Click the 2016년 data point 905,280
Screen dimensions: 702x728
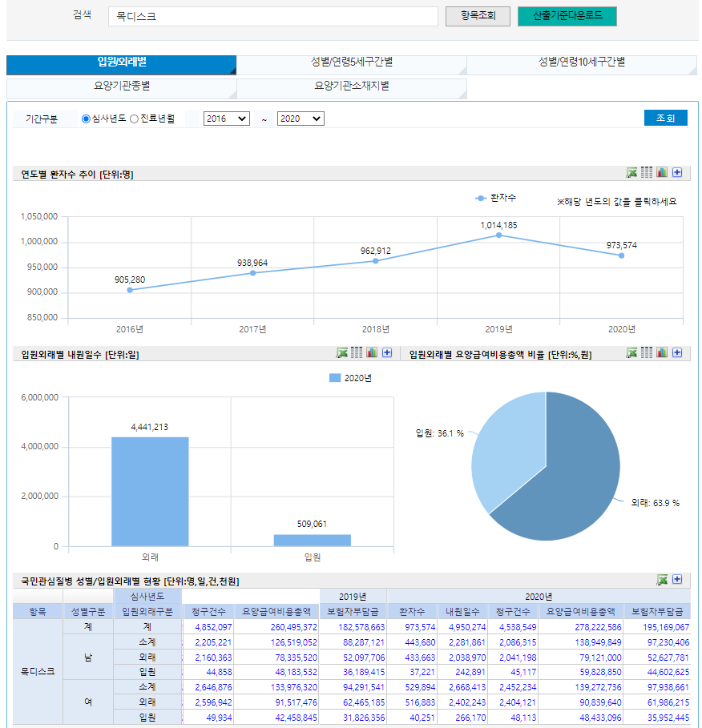pyautogui.click(x=130, y=290)
